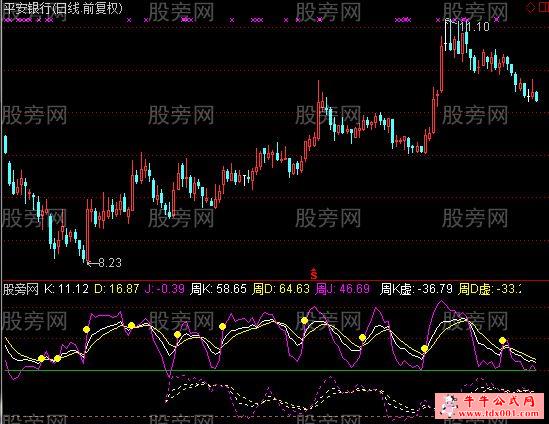Click the 11.10 high price label
This screenshot has height=424, width=549.
475,27
